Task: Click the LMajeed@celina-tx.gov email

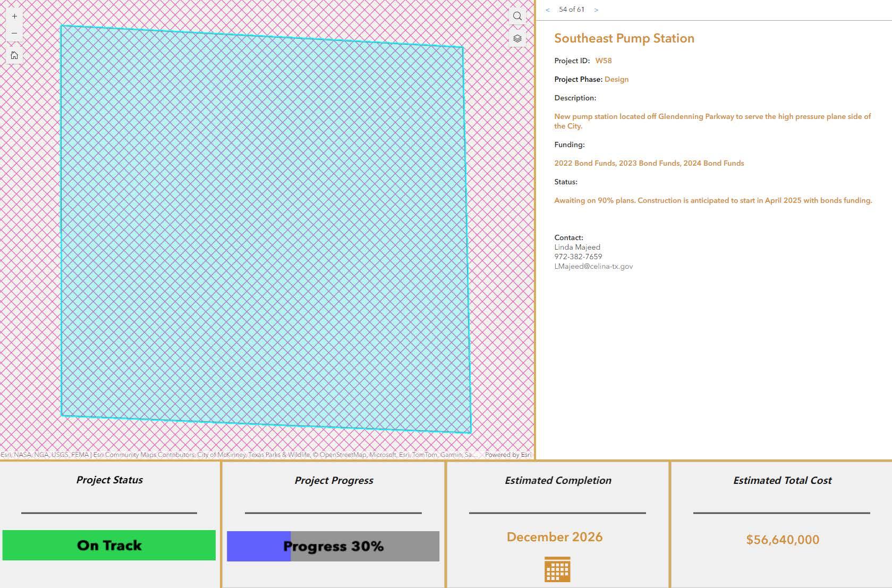Action: (593, 266)
